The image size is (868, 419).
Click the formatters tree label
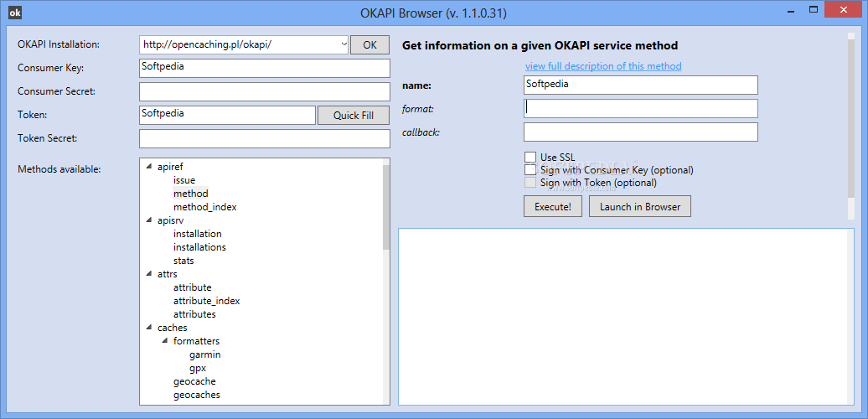(197, 341)
